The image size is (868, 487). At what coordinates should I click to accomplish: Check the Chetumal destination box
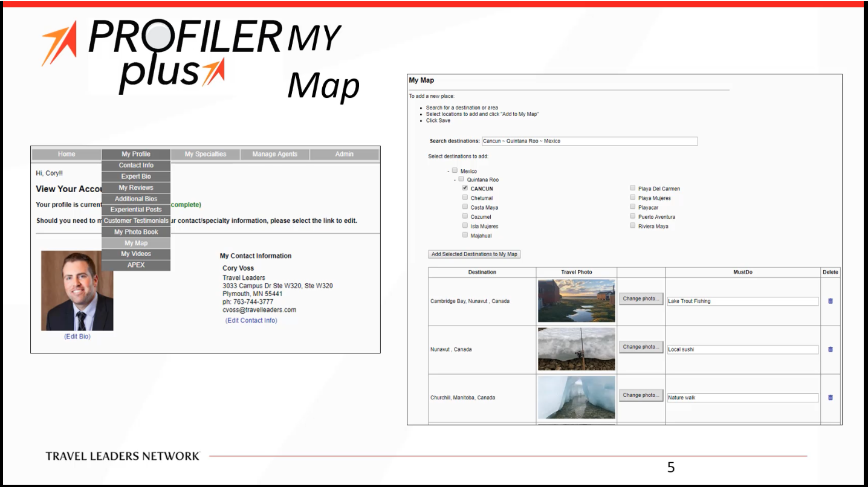click(x=465, y=197)
